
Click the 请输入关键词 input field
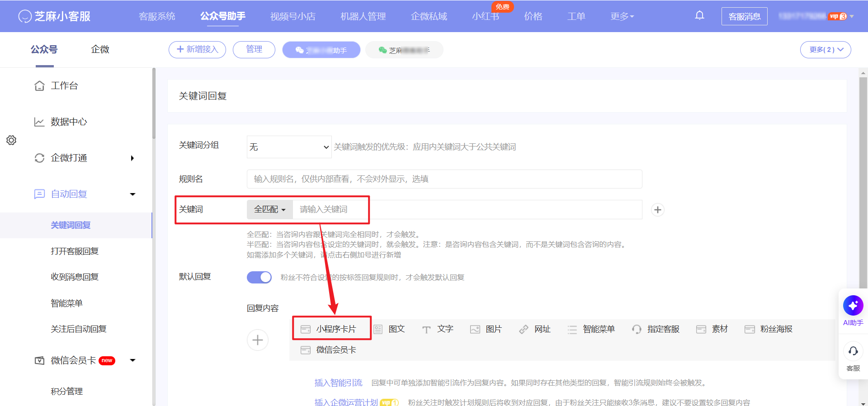point(467,209)
